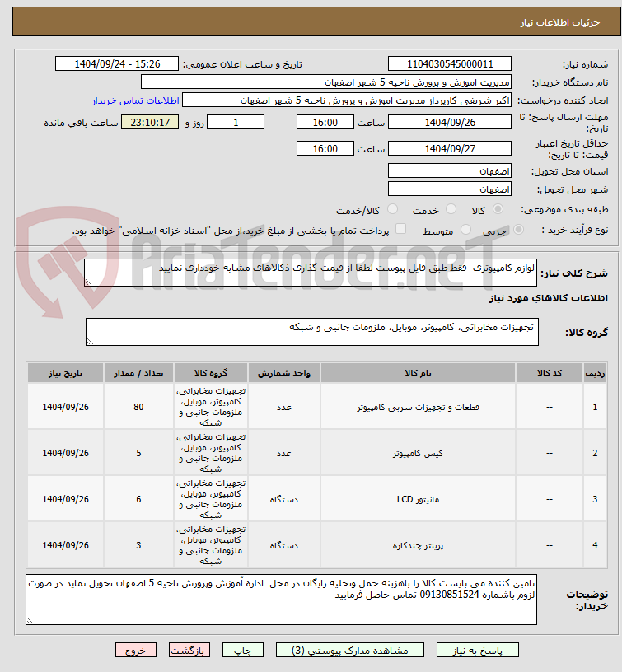Click the توضیحات خریدار text area
Viewport: 622px width, 672px height.
click(x=281, y=600)
